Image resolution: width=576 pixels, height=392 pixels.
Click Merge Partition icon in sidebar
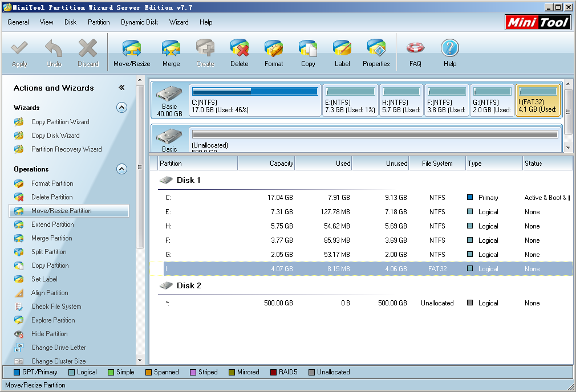(19, 238)
